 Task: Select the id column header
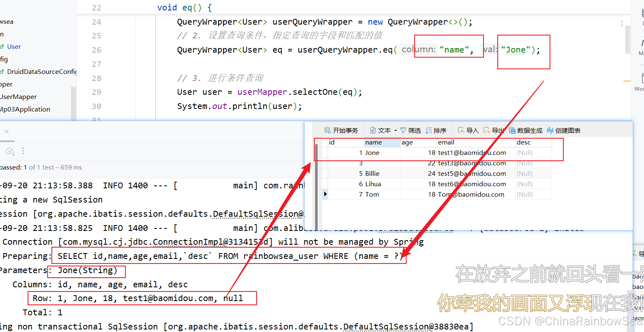pyautogui.click(x=346, y=142)
